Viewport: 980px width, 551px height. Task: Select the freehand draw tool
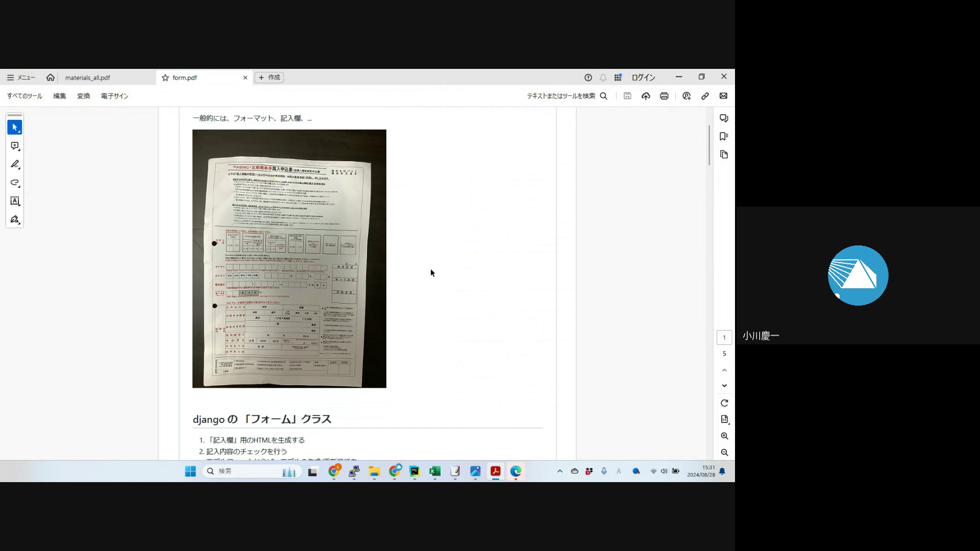point(15,183)
